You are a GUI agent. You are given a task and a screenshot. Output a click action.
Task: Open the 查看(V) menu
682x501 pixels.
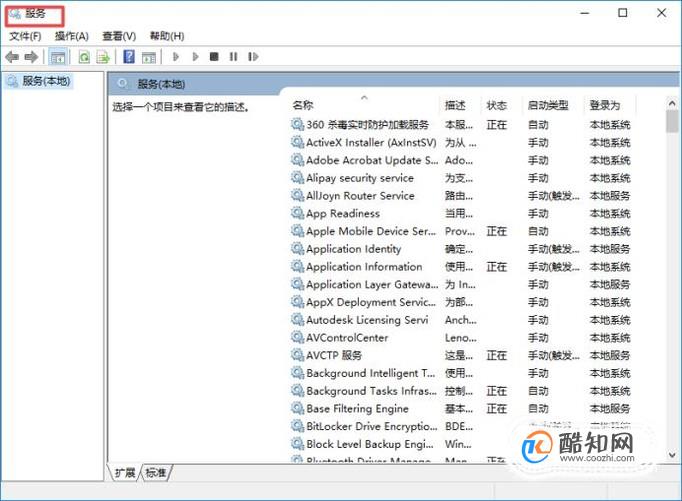coord(119,36)
